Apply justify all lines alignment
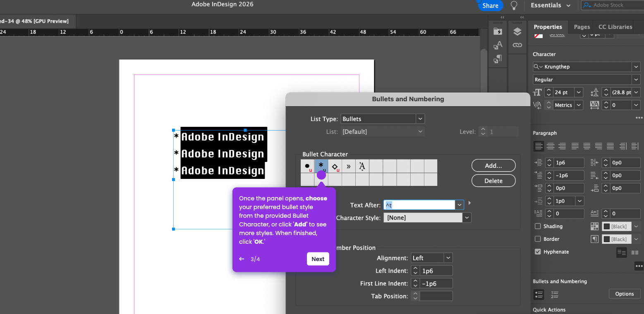Screen dimensions: 644x314 (610, 146)
